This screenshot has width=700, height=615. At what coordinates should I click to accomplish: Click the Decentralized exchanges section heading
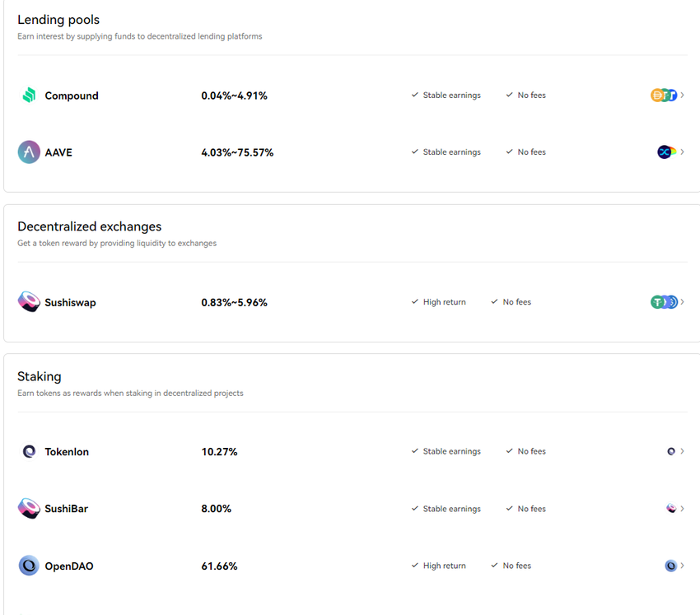point(89,226)
